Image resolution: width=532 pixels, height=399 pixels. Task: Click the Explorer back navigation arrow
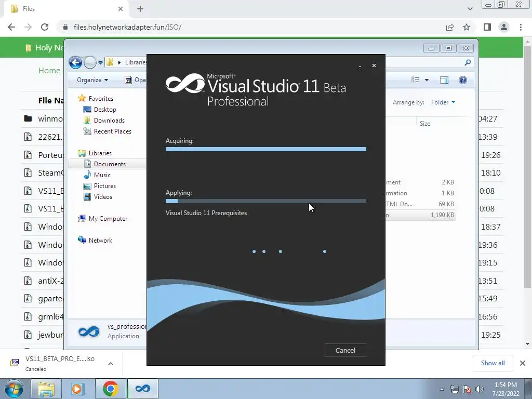point(75,62)
